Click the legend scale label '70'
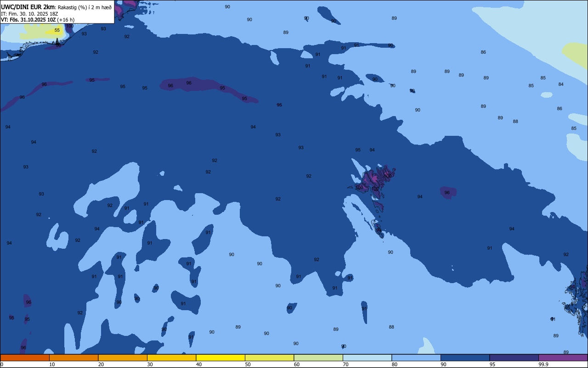588x368 pixels. (345, 364)
